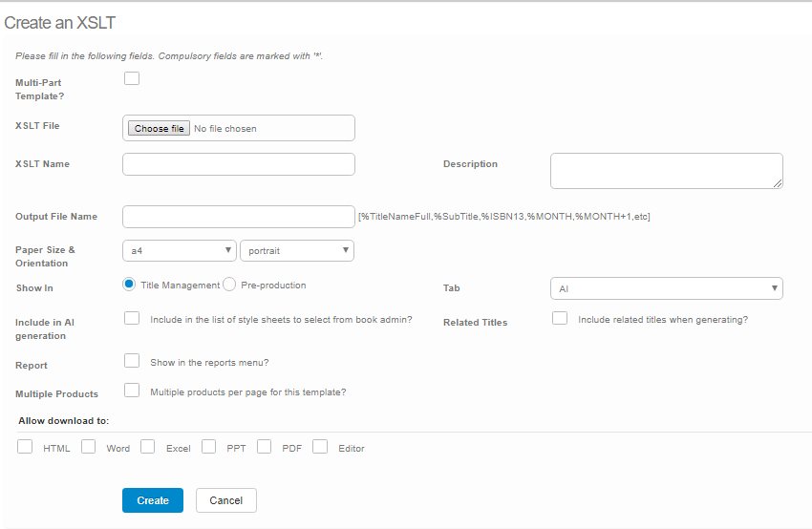Choose the Pre-production radio option

click(x=229, y=285)
